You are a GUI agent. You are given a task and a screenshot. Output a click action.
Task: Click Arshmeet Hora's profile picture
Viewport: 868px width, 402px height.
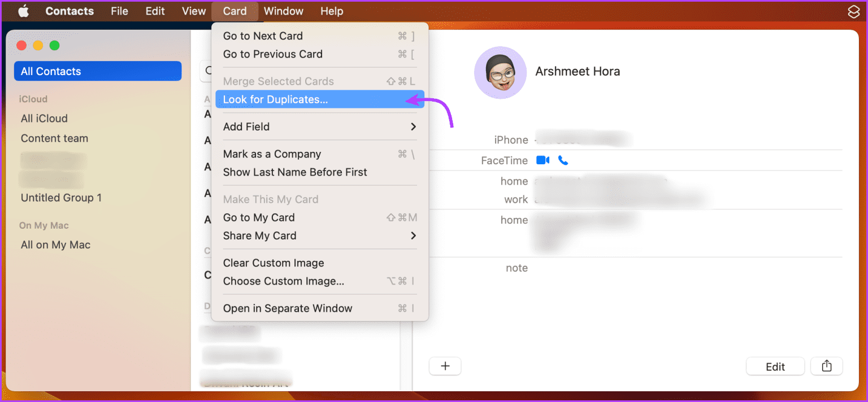point(500,72)
